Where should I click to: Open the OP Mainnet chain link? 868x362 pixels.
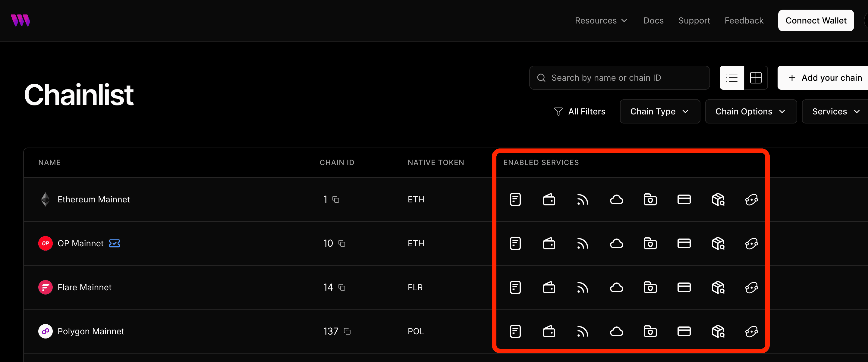(80, 243)
